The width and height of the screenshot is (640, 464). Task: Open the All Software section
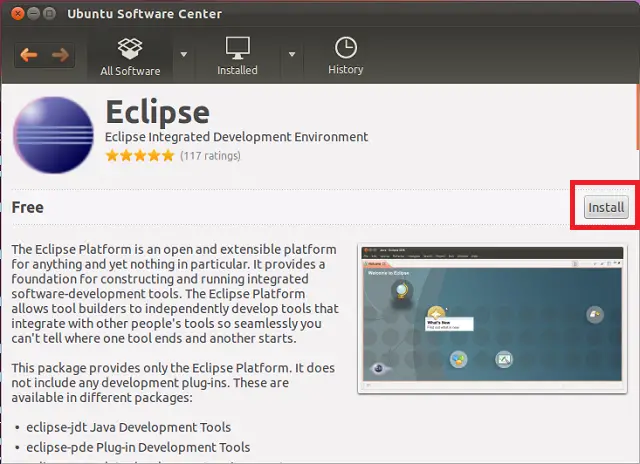[x=130, y=56]
